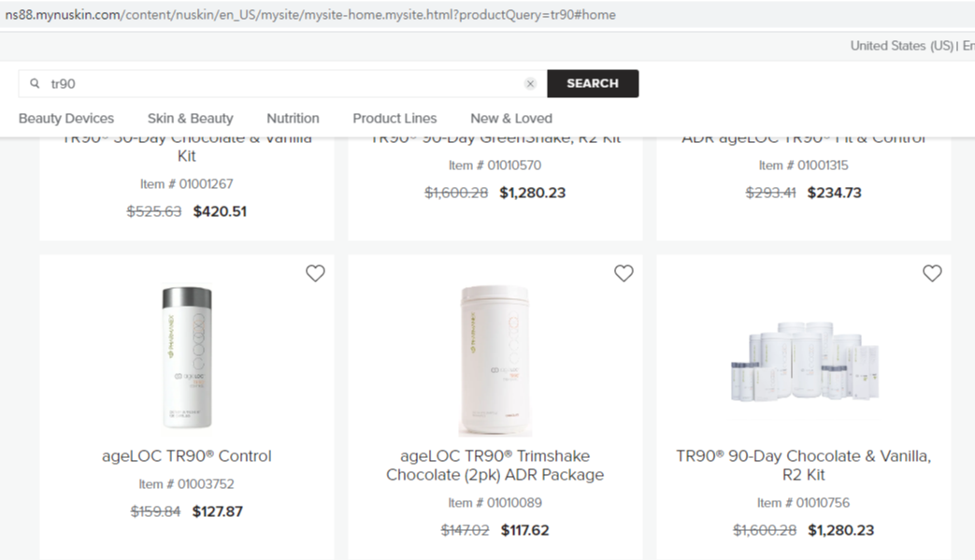Click the struck-through $159.84 price
This screenshot has width=975, height=560.
coord(155,511)
